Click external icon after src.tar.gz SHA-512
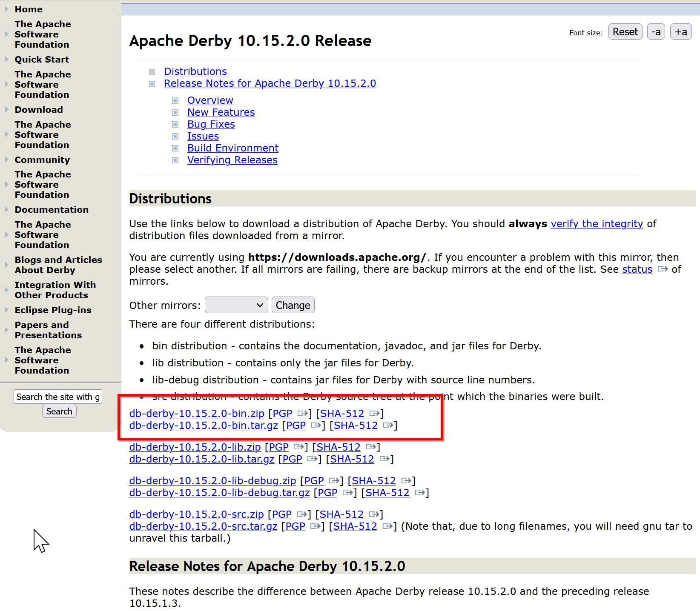Viewport: 700px width, 611px height. (x=387, y=526)
